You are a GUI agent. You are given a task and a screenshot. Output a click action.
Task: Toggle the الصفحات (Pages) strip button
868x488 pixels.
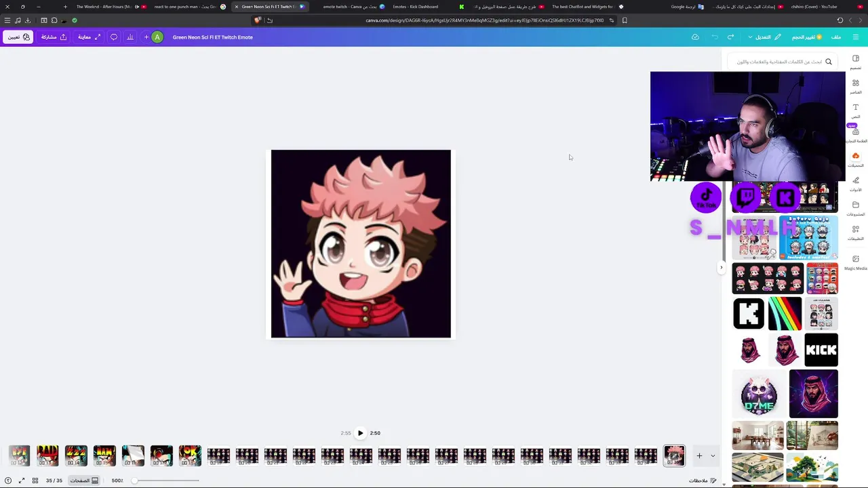point(84,481)
